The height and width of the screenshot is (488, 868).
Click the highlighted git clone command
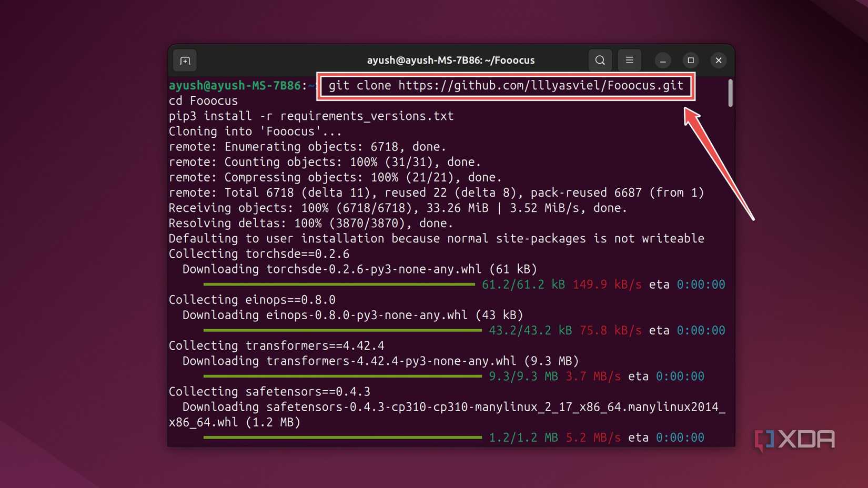pyautogui.click(x=505, y=86)
